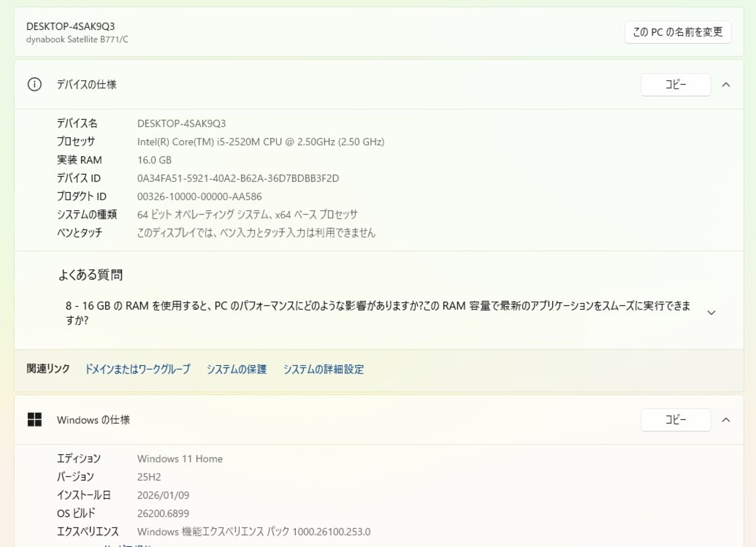Copy device specs with the デバイスの仕様 コピー button
Viewport: 756px width, 547px height.
tap(676, 84)
